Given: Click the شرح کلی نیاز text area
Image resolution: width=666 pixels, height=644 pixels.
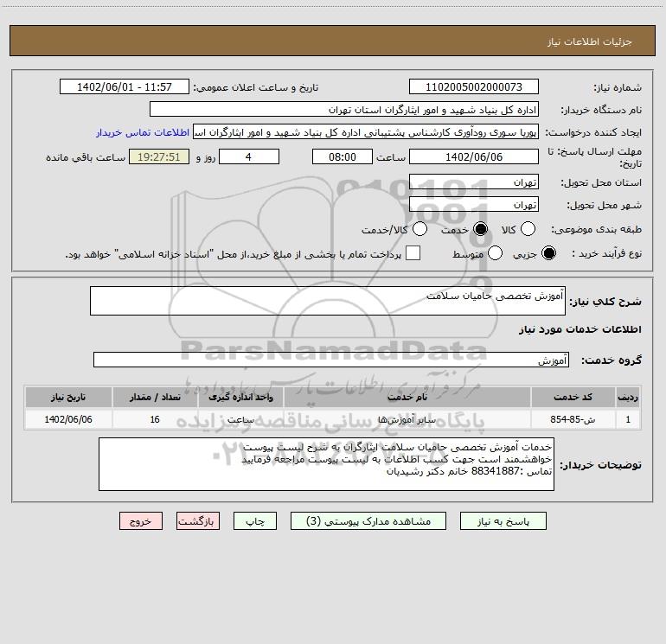Looking at the screenshot, I should coord(328,301).
